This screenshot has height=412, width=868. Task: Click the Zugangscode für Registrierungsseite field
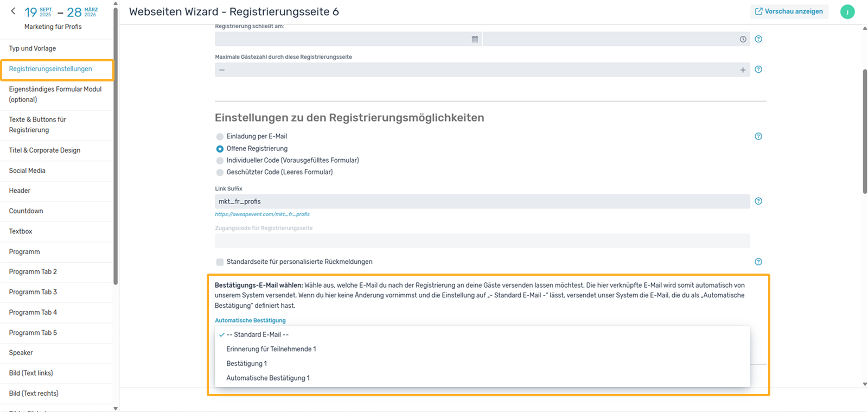point(482,241)
